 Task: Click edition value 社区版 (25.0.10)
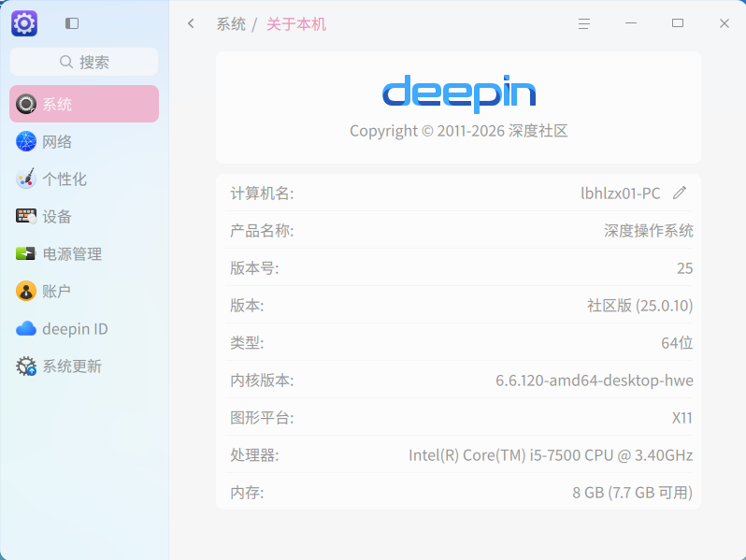[x=640, y=306]
